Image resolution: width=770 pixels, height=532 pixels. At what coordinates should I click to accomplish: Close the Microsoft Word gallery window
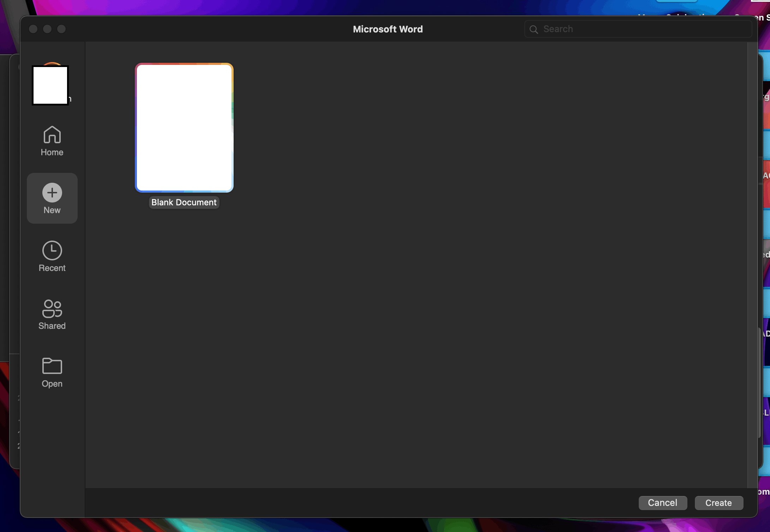click(33, 29)
